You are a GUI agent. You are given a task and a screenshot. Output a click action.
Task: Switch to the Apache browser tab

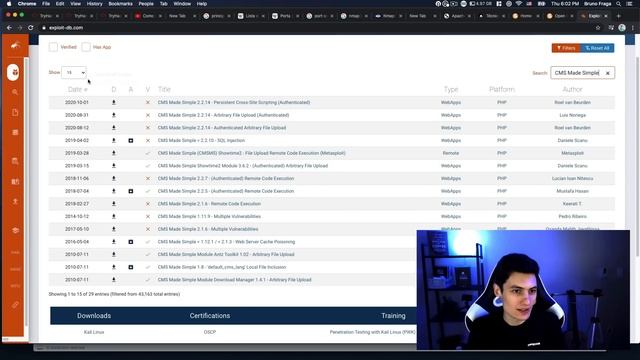(456, 16)
